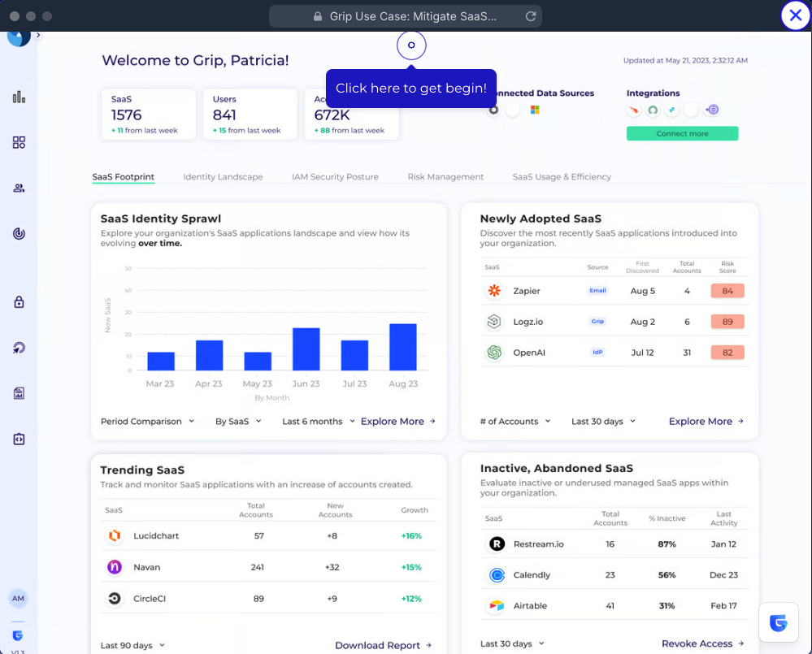Click the 87% inactive value for Restream.io
Image resolution: width=812 pixels, height=654 pixels.
(x=667, y=544)
